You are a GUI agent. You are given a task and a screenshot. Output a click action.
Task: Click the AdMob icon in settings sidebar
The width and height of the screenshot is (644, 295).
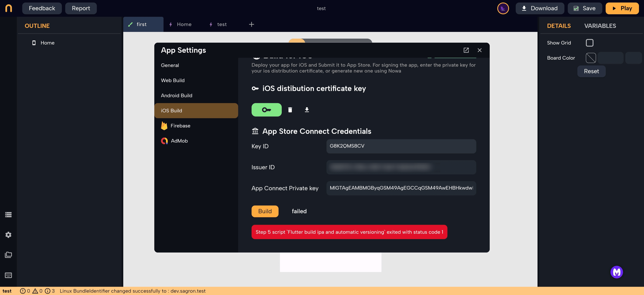165,141
